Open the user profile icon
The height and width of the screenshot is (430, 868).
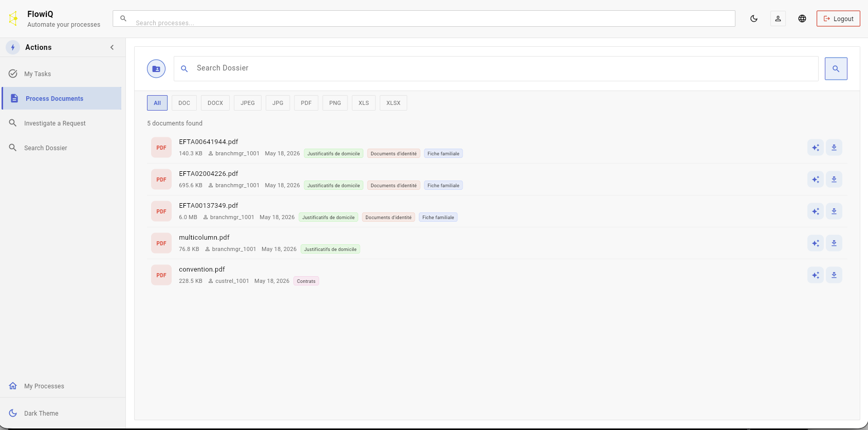click(x=778, y=19)
